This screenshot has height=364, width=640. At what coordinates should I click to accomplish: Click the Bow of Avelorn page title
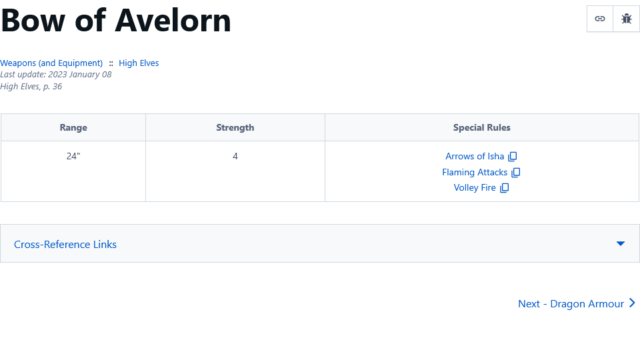[x=116, y=20]
